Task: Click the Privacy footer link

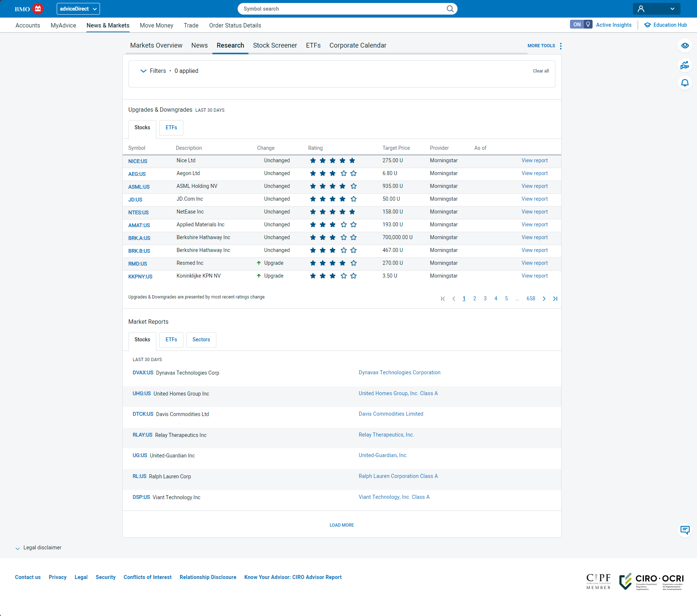Action: point(57,577)
